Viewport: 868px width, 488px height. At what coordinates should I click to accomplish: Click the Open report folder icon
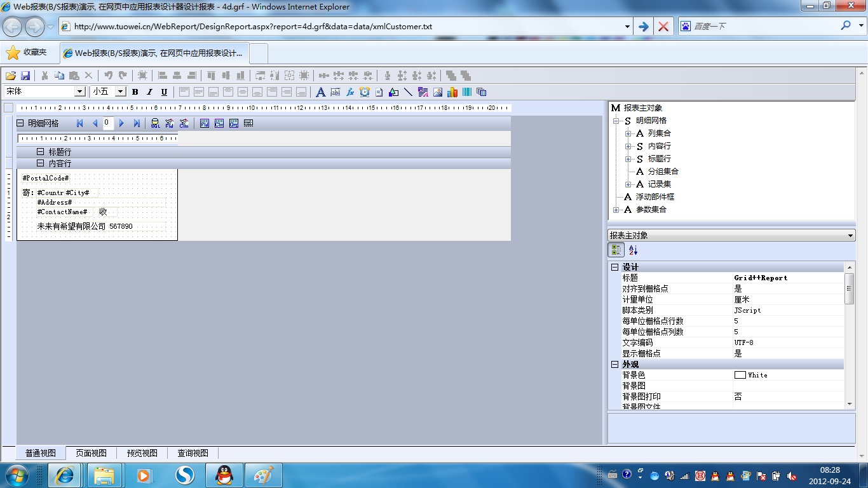click(x=11, y=76)
